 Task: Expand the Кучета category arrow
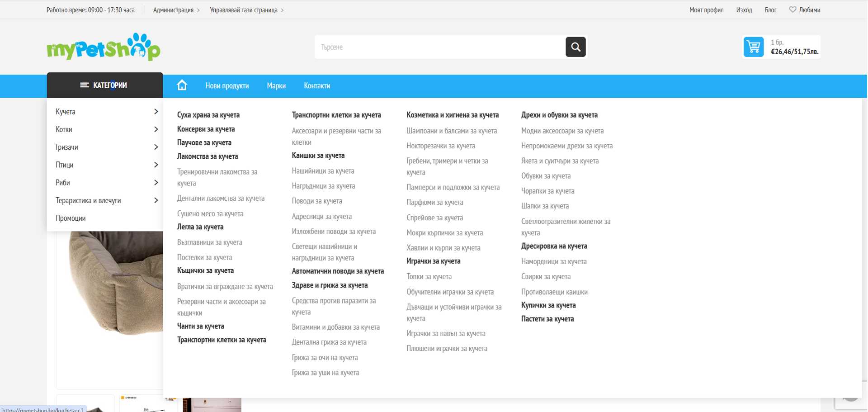[x=156, y=112]
